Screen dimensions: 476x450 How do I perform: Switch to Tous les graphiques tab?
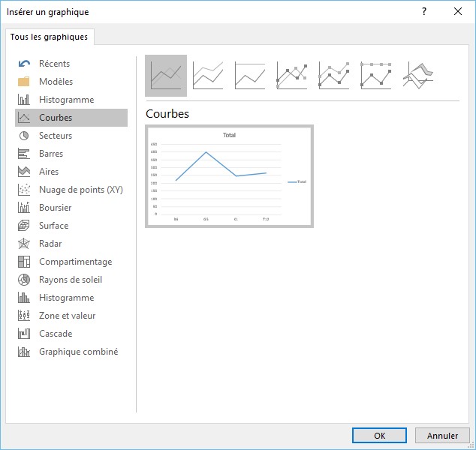pos(49,37)
